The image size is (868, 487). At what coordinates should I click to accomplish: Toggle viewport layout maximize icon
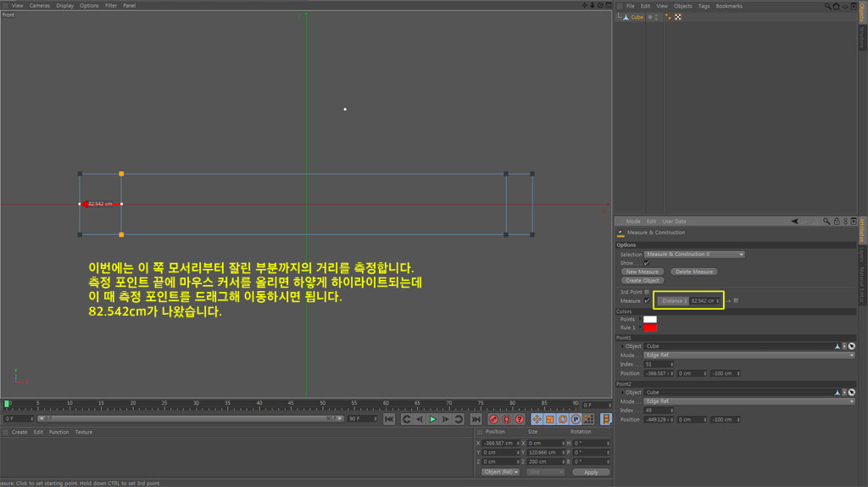coord(608,6)
